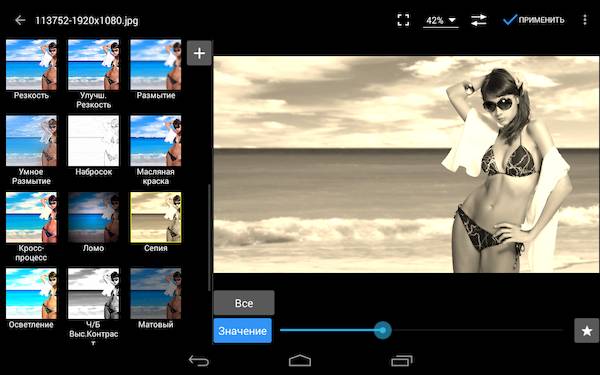Tap the Android recent apps button
The width and height of the screenshot is (600, 375).
pyautogui.click(x=402, y=360)
